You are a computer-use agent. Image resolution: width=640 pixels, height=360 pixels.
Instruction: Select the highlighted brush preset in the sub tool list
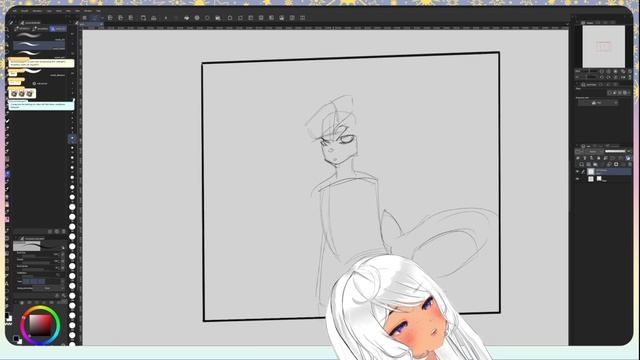coord(39,45)
